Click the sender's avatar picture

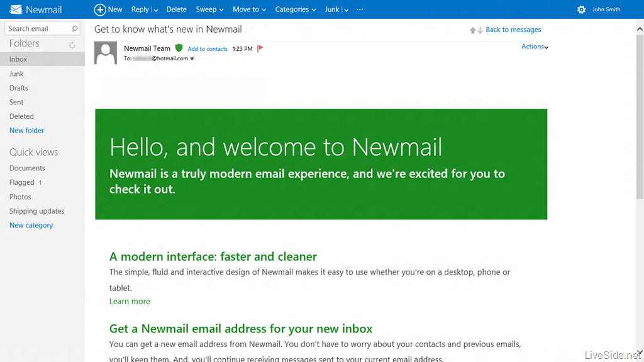[x=106, y=53]
